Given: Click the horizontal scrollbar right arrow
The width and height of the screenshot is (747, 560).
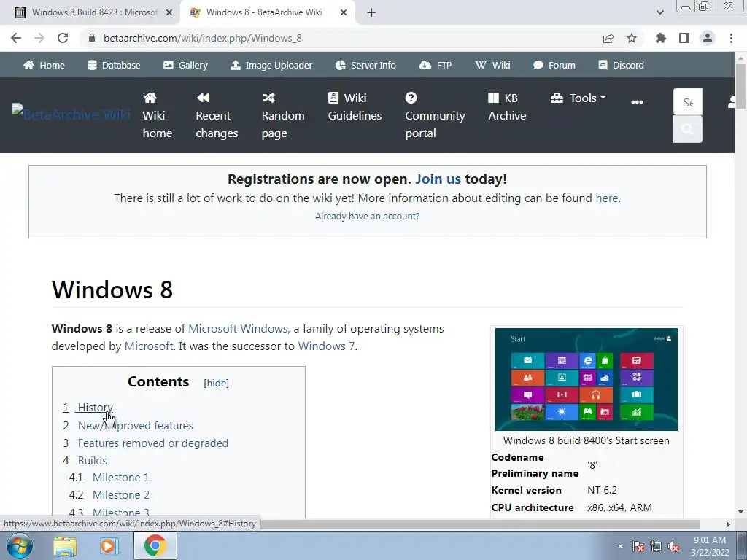Looking at the screenshot, I should pos(729,524).
